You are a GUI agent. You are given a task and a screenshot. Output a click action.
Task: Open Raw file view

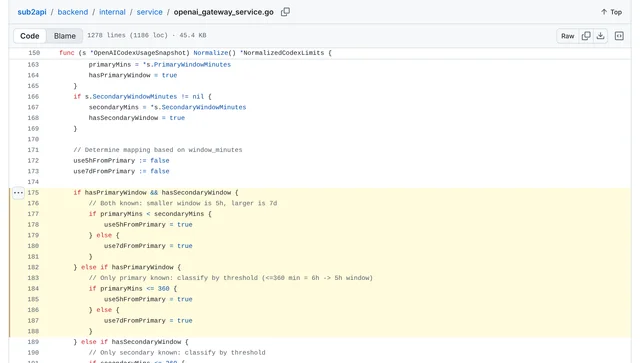tap(567, 36)
